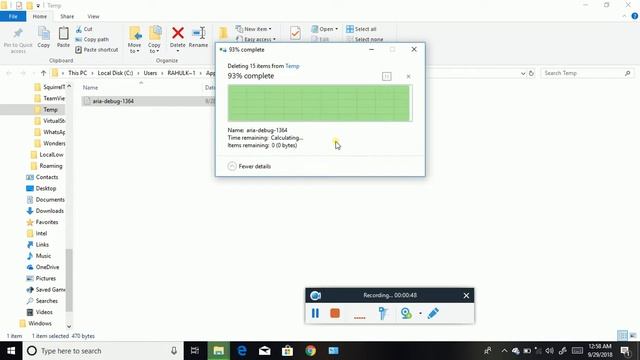Image resolution: width=640 pixels, height=360 pixels.
Task: Pause the screen recording
Action: 316,313
